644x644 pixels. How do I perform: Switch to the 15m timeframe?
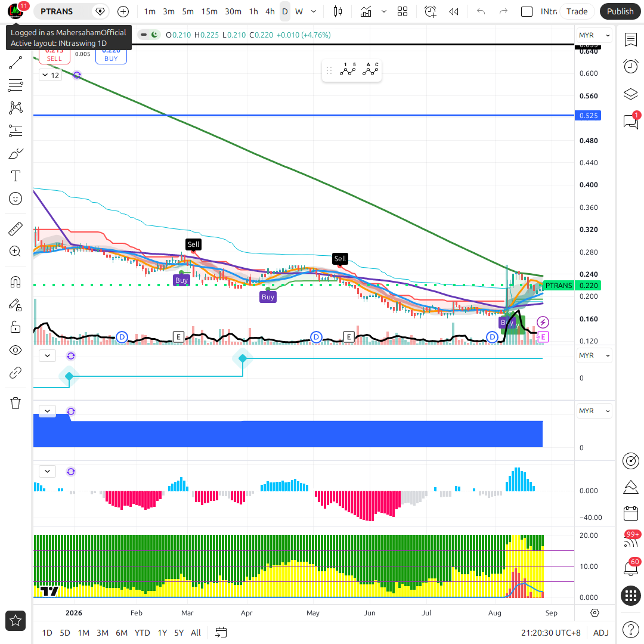209,11
